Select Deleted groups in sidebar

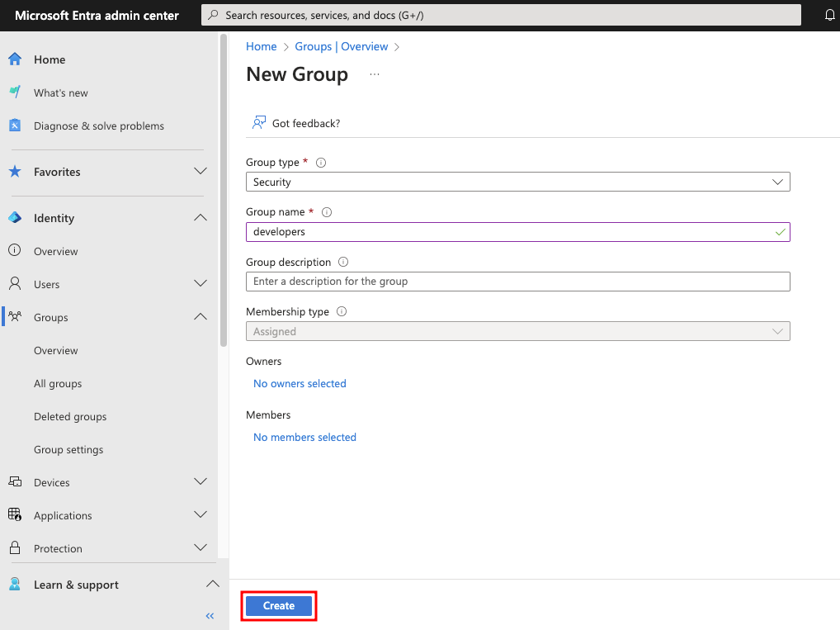[x=70, y=417]
